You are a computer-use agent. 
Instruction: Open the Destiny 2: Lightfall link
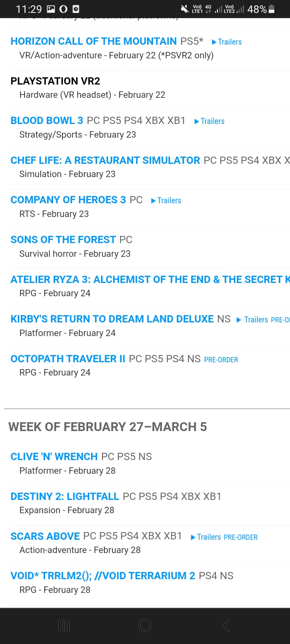pyautogui.click(x=65, y=496)
